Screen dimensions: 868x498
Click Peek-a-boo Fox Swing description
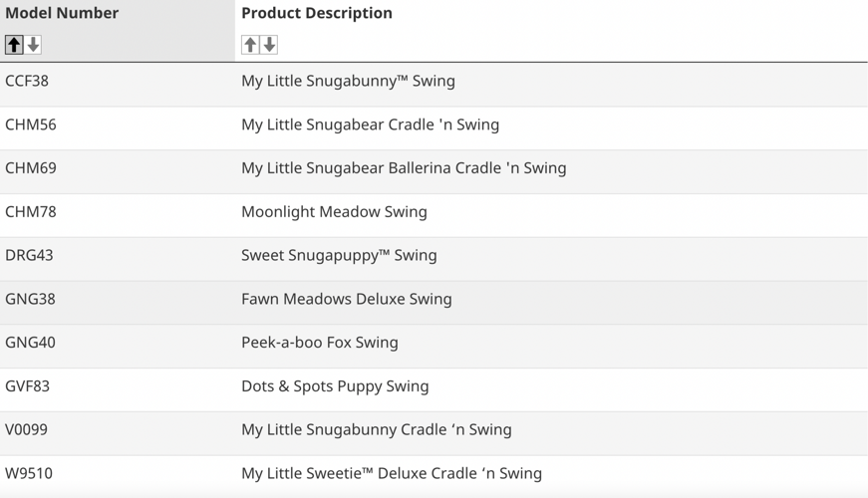pos(319,343)
